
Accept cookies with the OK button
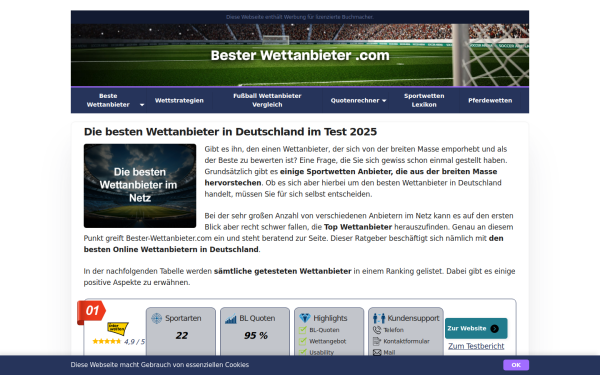(x=516, y=365)
